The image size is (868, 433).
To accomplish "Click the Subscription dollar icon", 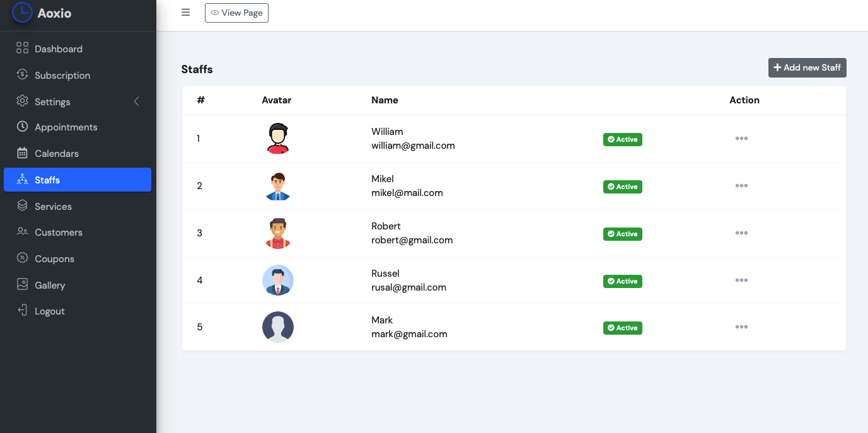I will pyautogui.click(x=22, y=75).
